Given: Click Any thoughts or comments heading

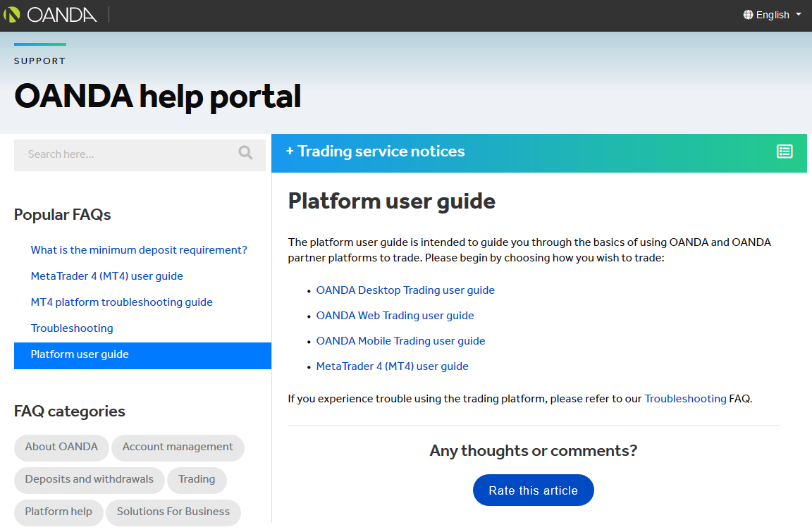Looking at the screenshot, I should click(x=534, y=451).
